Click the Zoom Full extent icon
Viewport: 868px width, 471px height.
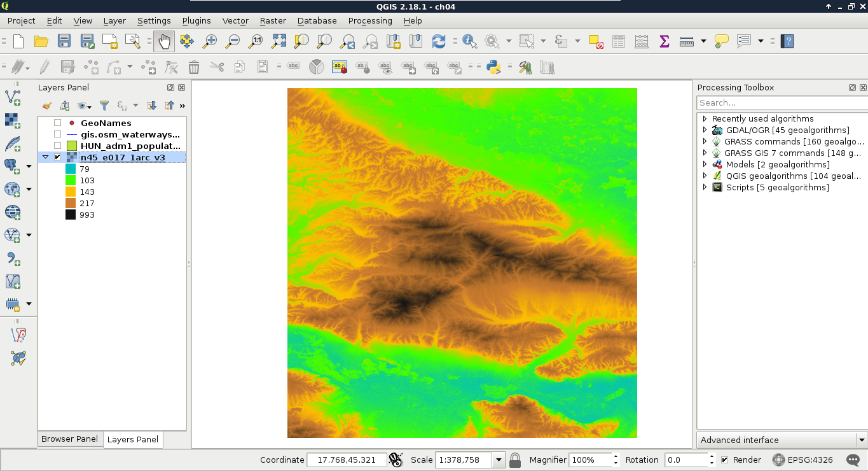(x=279, y=41)
